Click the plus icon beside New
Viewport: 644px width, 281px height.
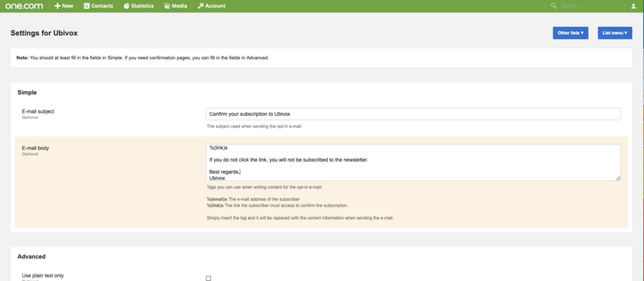pyautogui.click(x=58, y=6)
